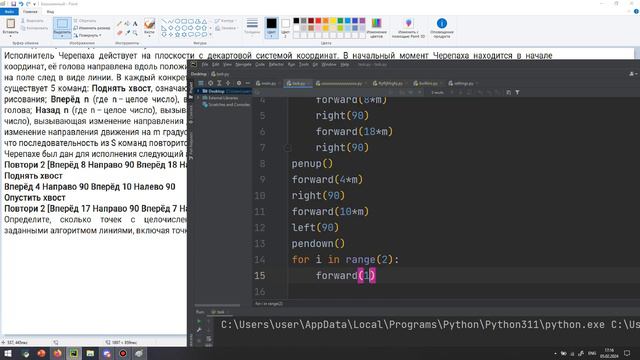Hide Project panel with minus icon
Screen dimensions: 640x360
247,83
